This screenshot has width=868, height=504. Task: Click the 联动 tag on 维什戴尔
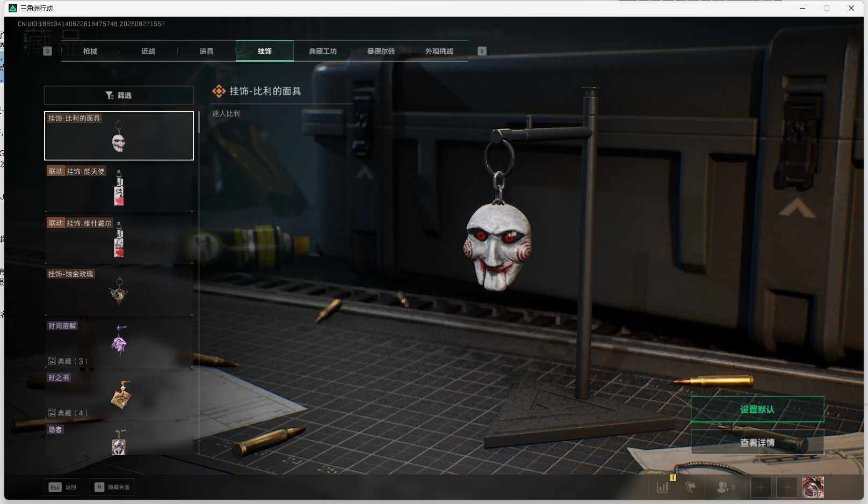[56, 223]
